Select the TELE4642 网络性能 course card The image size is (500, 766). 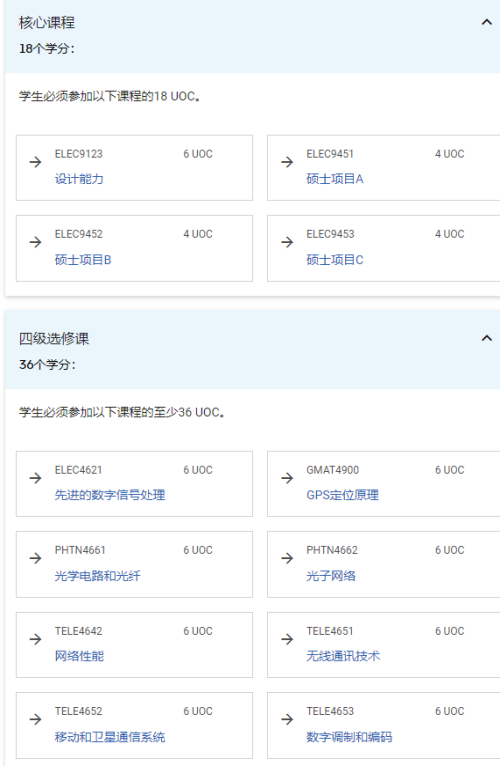(134, 645)
